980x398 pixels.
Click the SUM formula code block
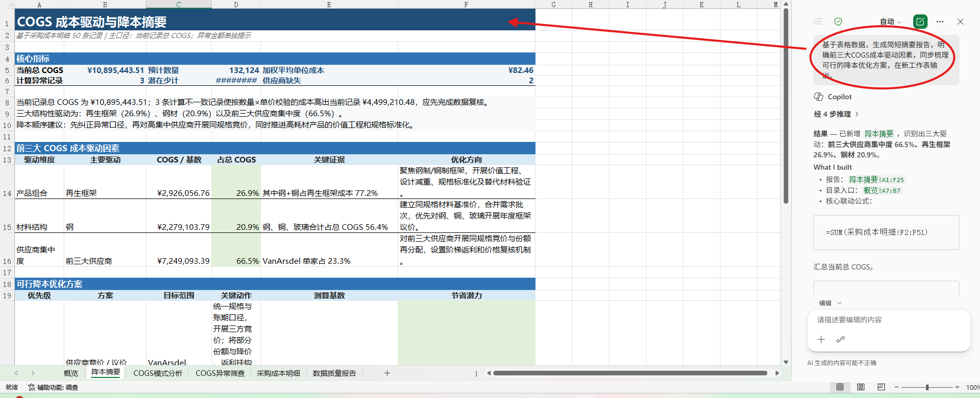[886, 232]
